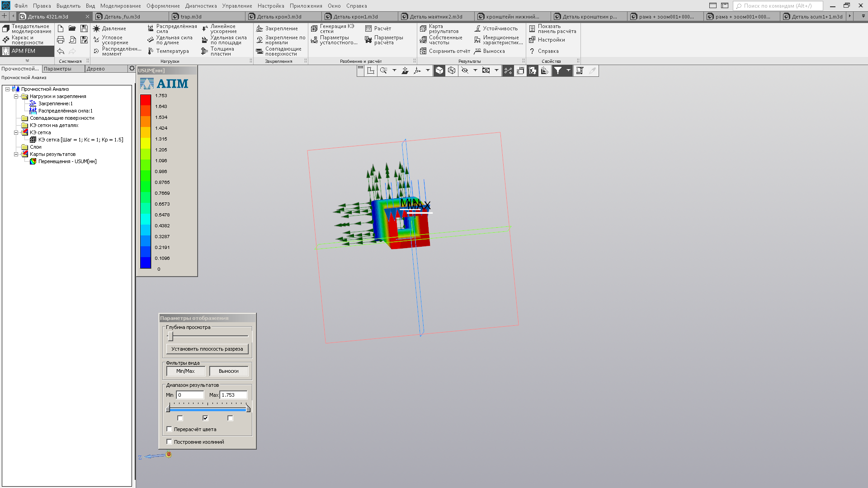Click the Выноска callout icon
The image size is (868, 488).
point(477,51)
